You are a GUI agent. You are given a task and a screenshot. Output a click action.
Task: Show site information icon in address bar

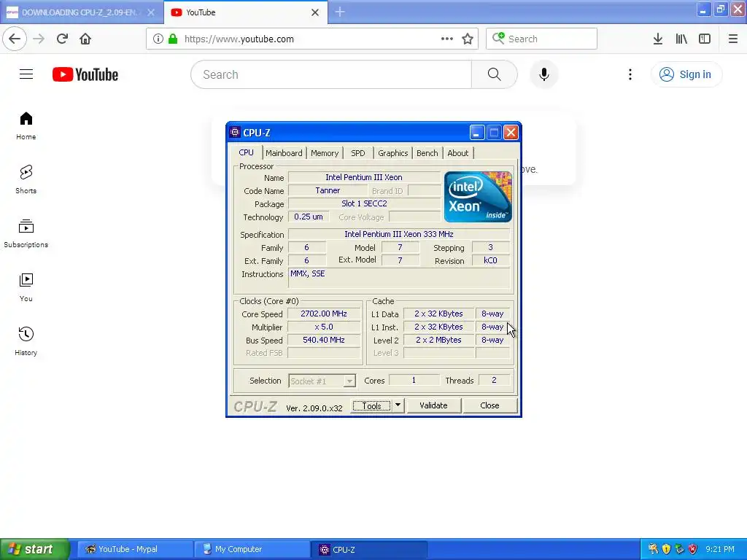[x=158, y=39]
